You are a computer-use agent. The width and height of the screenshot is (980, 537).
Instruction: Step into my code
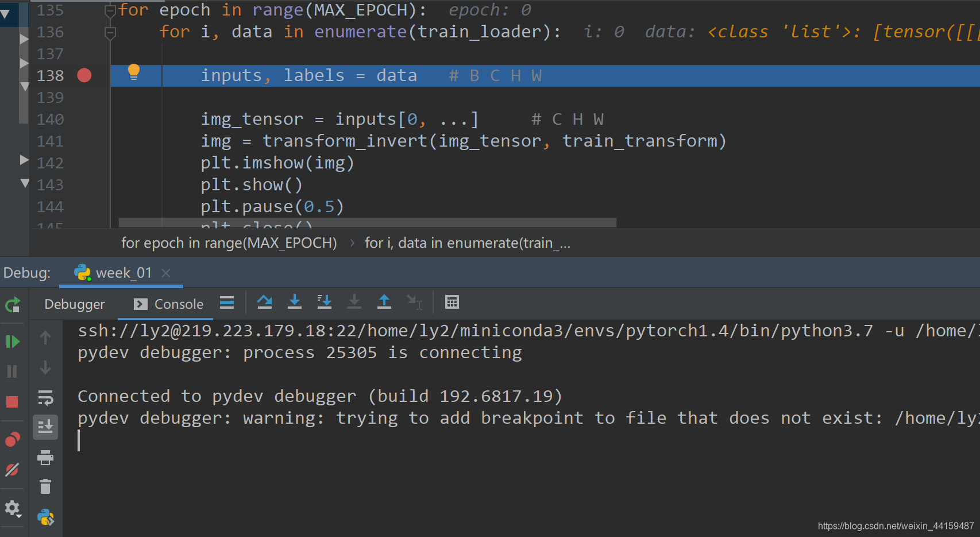325,302
